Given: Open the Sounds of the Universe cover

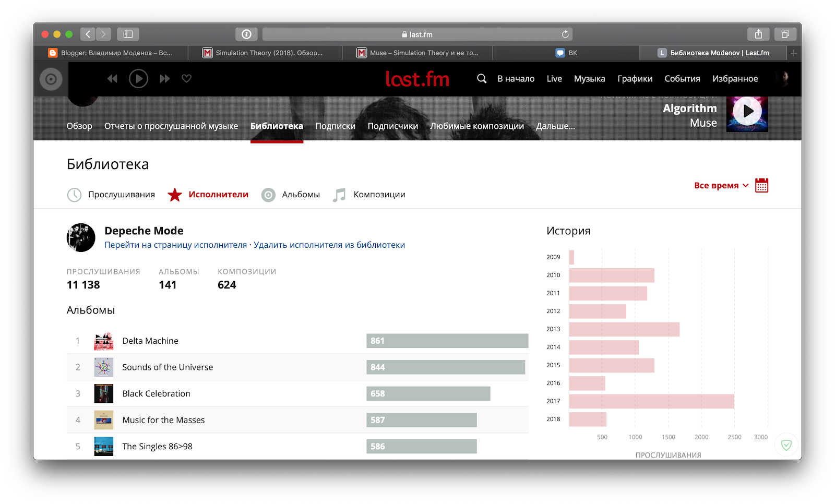Looking at the screenshot, I should [104, 367].
